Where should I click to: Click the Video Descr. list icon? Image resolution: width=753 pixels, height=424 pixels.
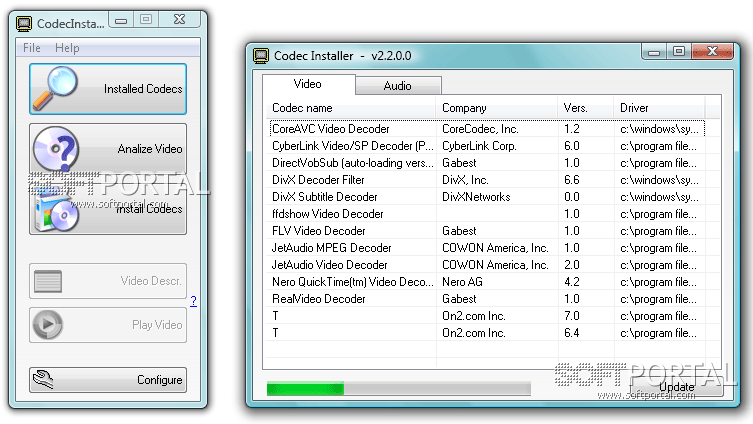point(48,281)
